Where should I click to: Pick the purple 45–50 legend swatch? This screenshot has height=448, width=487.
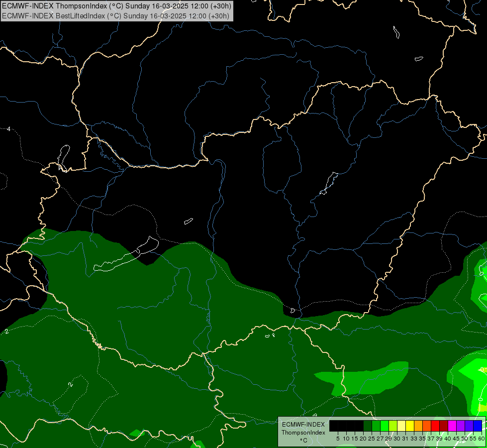[461, 426]
